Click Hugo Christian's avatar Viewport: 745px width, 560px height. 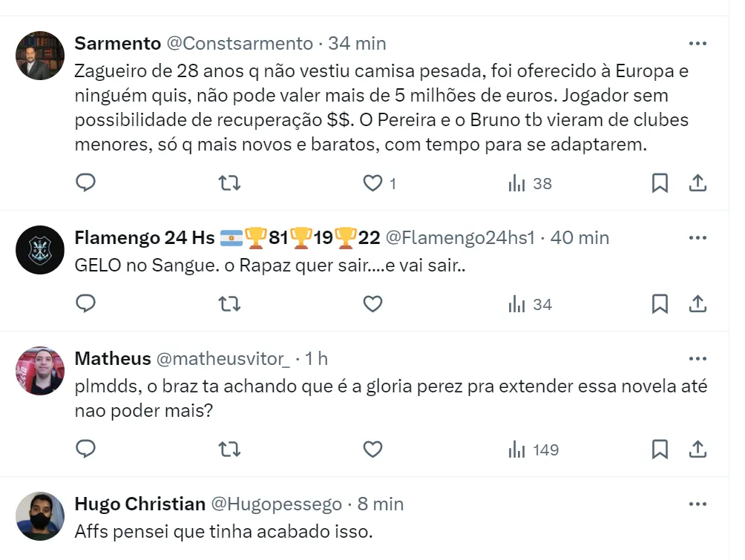click(40, 516)
